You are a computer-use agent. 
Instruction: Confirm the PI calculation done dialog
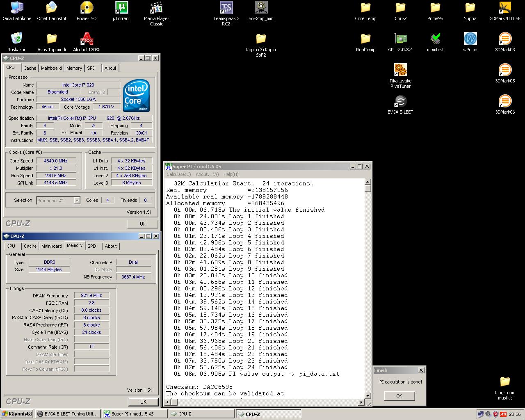[399, 396]
